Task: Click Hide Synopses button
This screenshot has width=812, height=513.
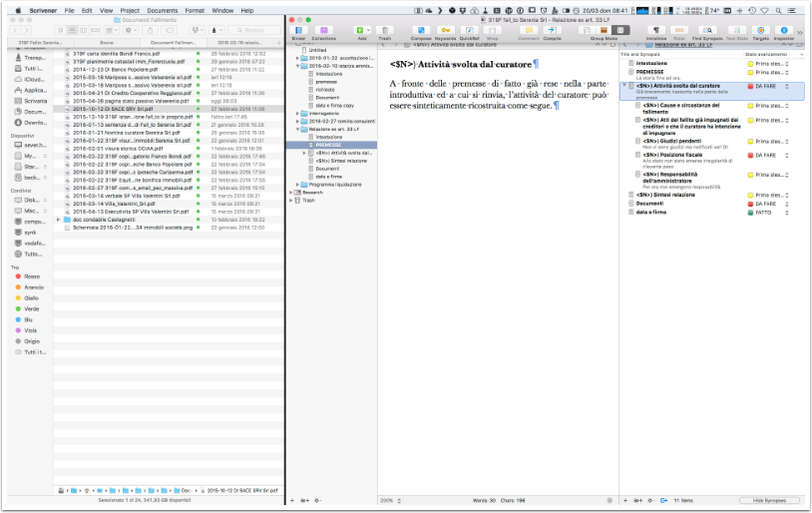Action: pos(769,501)
